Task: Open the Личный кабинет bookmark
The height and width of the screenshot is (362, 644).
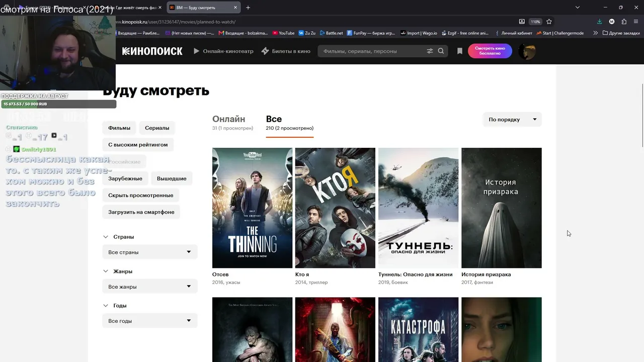Action: click(x=514, y=33)
